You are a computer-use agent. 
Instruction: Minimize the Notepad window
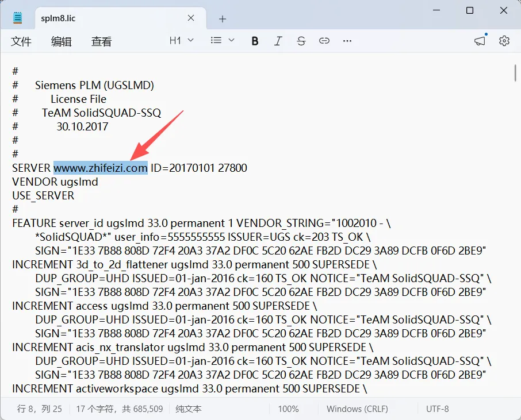[x=436, y=10]
